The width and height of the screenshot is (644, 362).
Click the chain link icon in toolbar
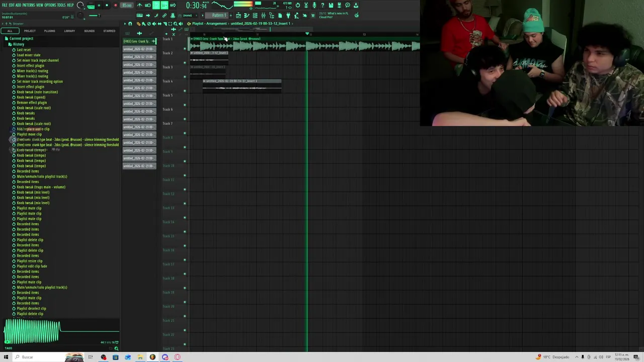(x=164, y=15)
